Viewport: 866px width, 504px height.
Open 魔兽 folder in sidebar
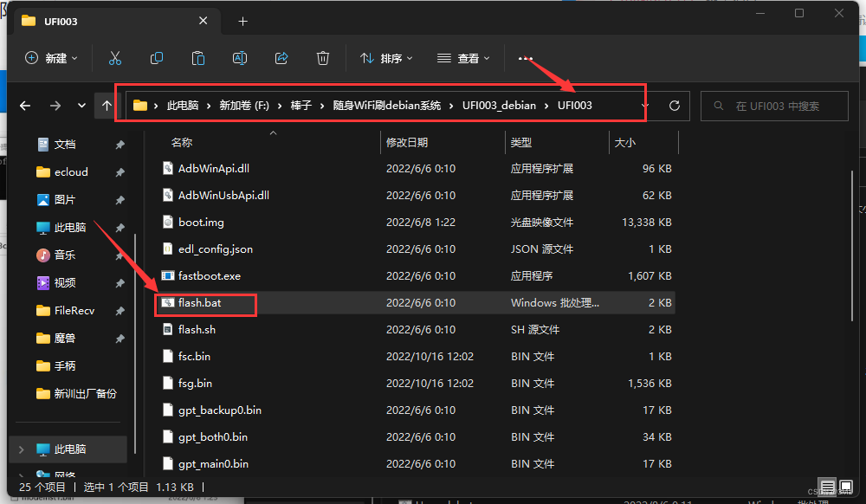tap(65, 339)
